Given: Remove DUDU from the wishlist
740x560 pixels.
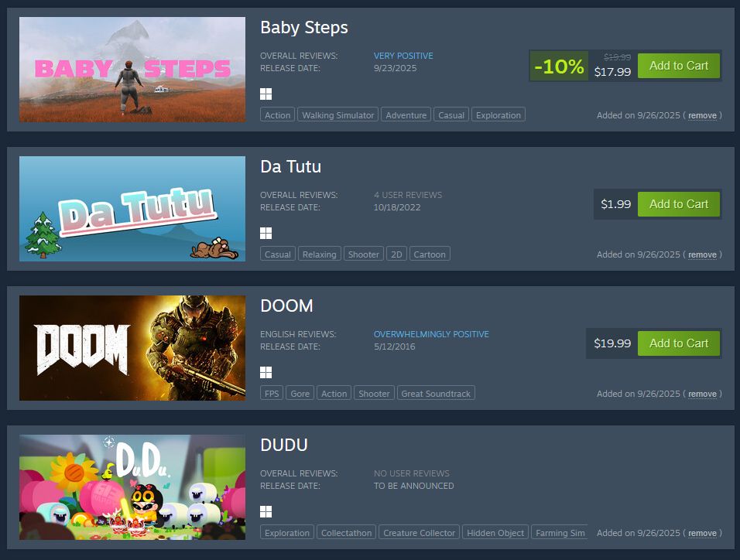Looking at the screenshot, I should [x=702, y=533].
